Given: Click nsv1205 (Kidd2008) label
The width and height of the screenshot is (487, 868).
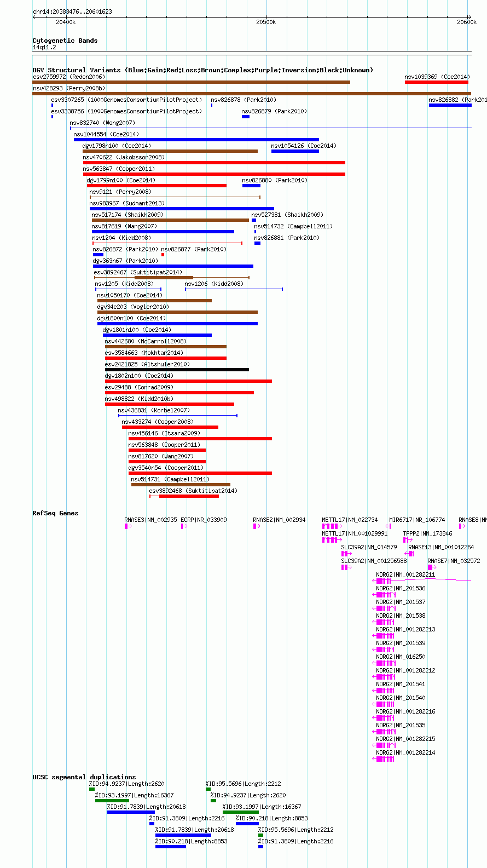Looking at the screenshot, I should 124,284.
